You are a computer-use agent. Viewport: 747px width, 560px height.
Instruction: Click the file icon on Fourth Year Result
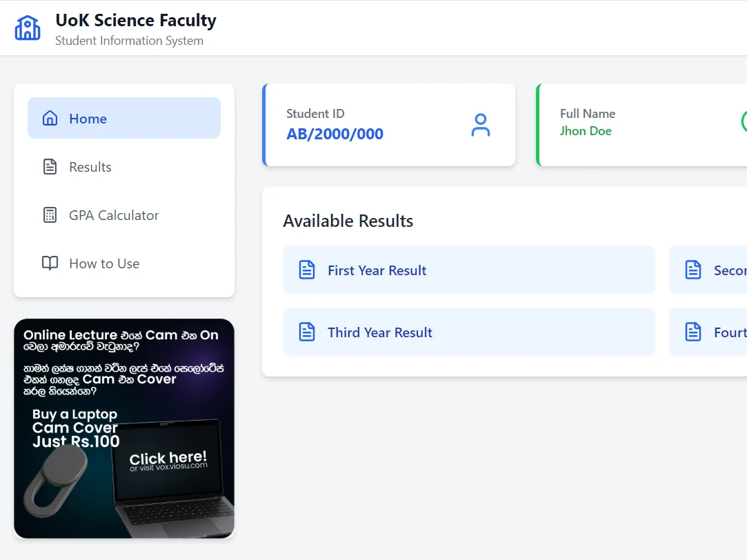coord(693,332)
